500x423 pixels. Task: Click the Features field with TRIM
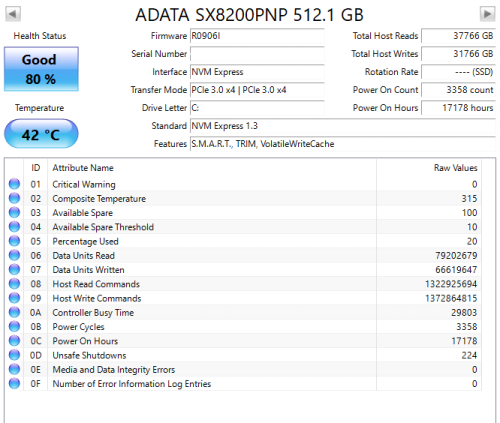(x=343, y=144)
